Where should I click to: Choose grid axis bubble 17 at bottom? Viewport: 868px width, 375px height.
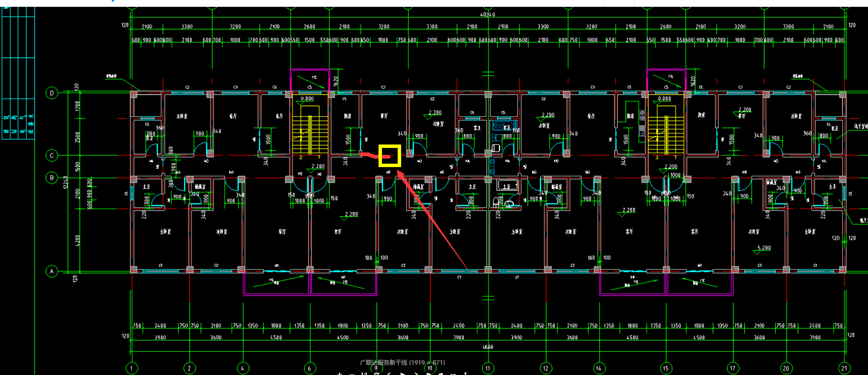(x=732, y=368)
